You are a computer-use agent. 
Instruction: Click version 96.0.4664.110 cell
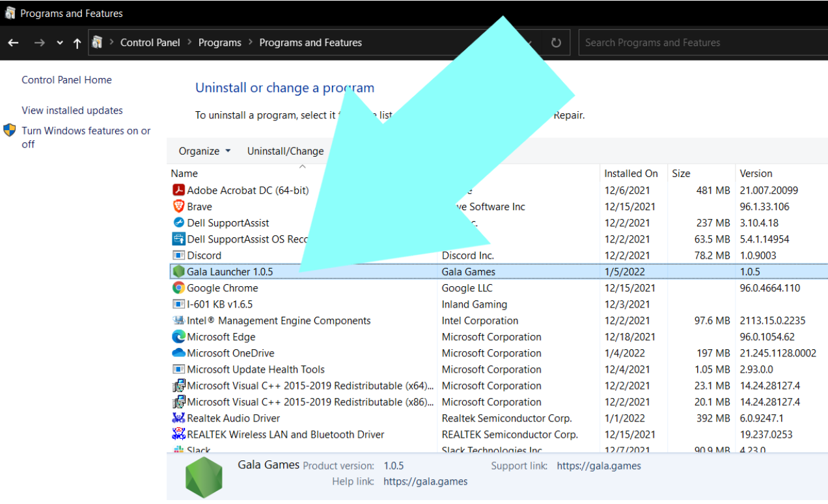tap(770, 288)
